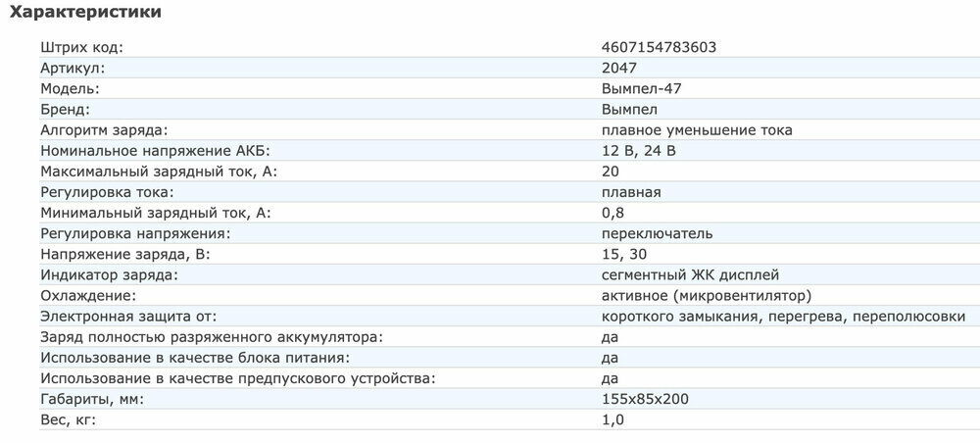Select 'короткого замыкания, перегрева, переполюсовки' value
The image size is (980, 443).
[783, 316]
